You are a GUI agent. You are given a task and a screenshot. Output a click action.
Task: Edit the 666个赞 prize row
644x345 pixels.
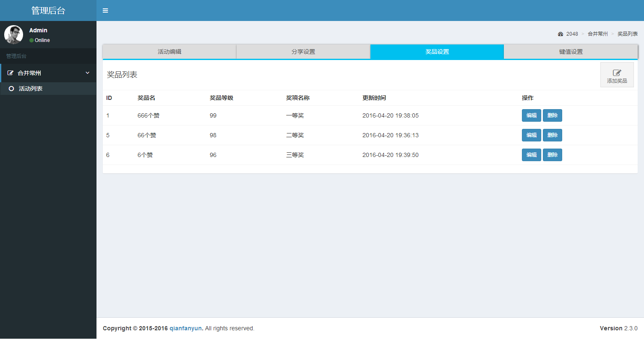coord(531,115)
